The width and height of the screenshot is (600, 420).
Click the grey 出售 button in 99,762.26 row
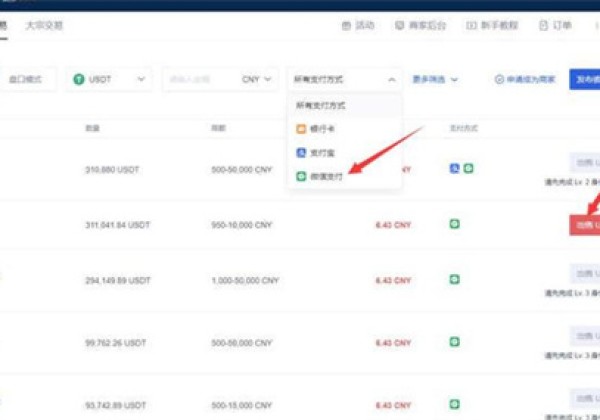click(x=585, y=336)
